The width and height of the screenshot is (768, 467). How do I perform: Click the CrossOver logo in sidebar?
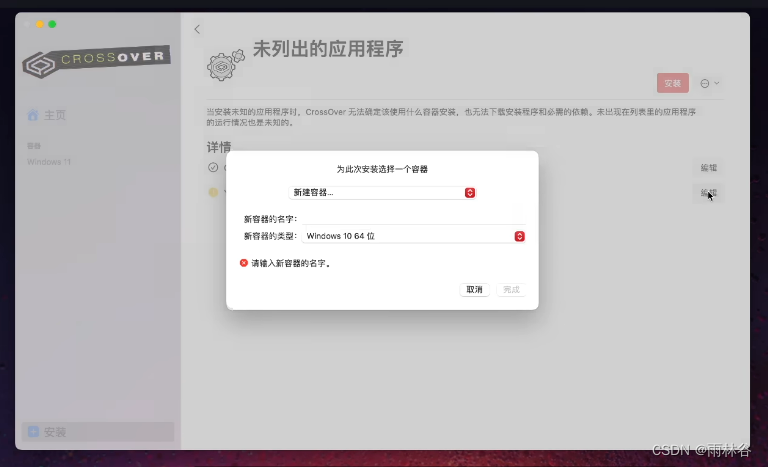[96, 61]
